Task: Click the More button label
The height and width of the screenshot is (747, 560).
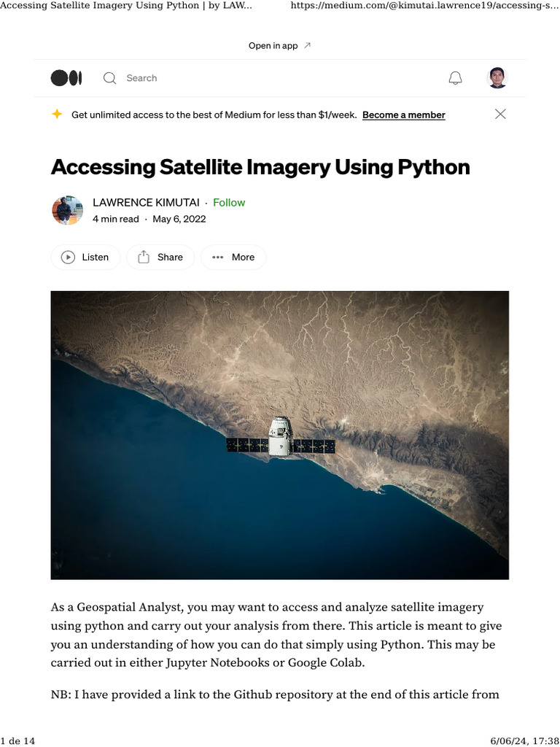Action: (243, 258)
